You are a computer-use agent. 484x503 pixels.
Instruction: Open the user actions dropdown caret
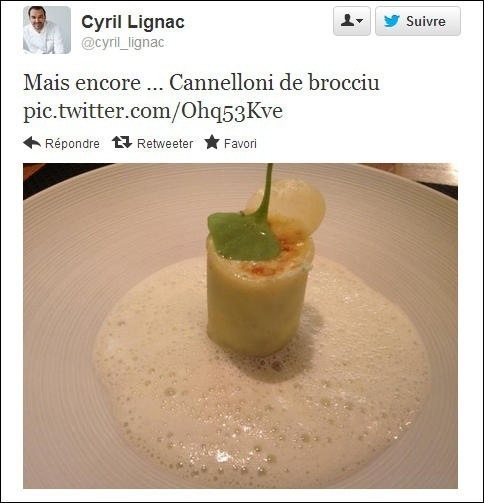(x=360, y=21)
